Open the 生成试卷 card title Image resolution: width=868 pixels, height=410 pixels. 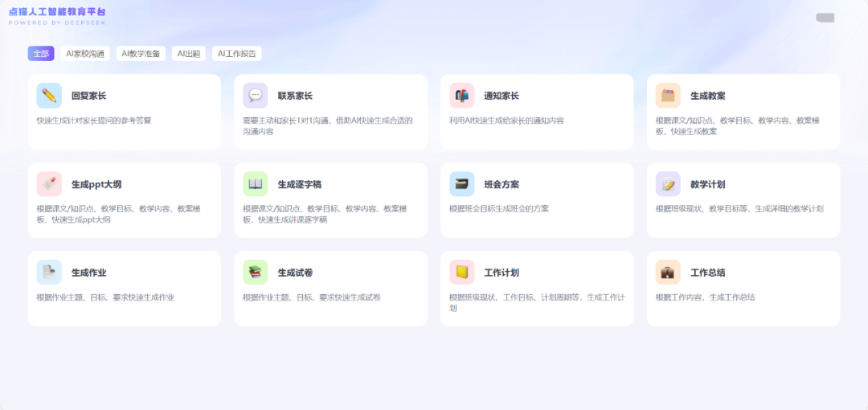295,273
